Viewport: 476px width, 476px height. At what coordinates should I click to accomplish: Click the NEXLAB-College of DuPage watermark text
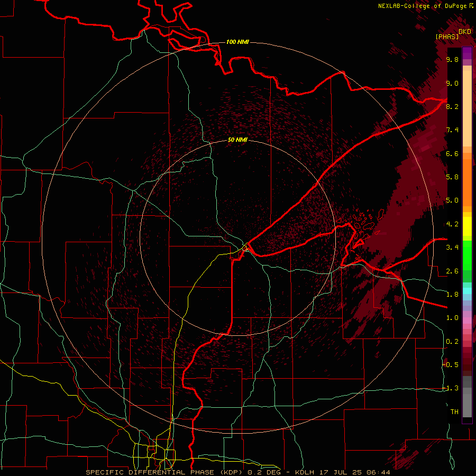pyautogui.click(x=425, y=6)
